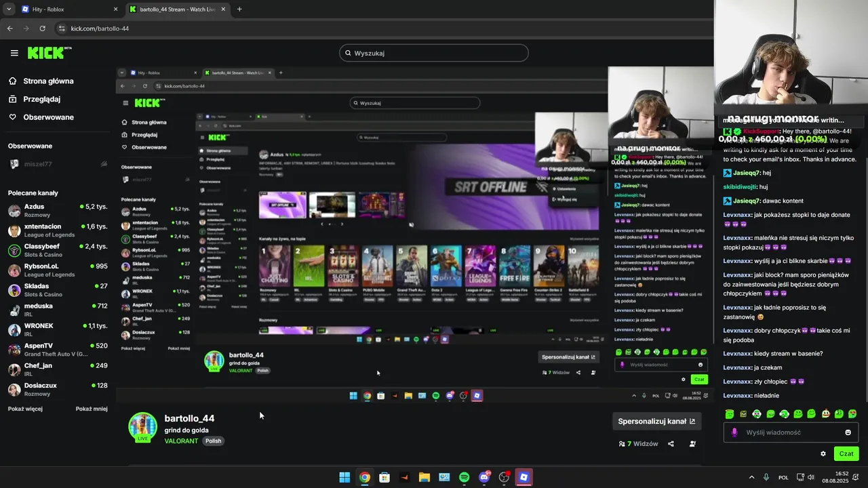Image resolution: width=868 pixels, height=488 pixels.
Task: Send message with Czat button
Action: (x=846, y=454)
